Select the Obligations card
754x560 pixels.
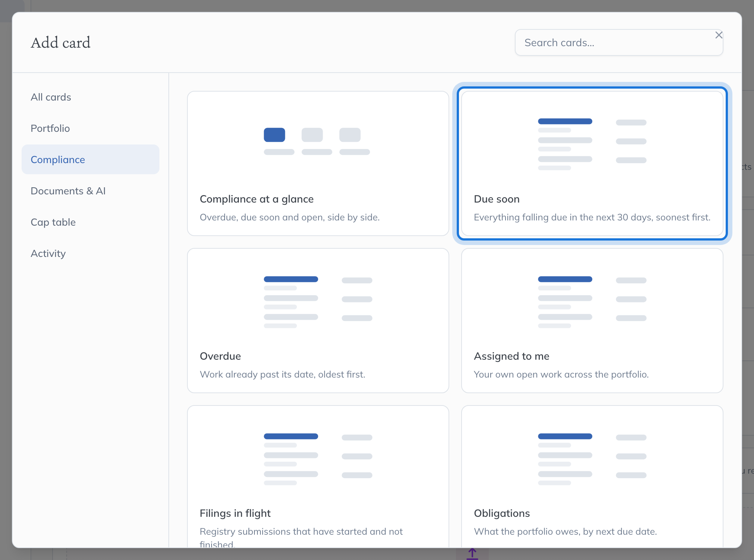pos(592,477)
